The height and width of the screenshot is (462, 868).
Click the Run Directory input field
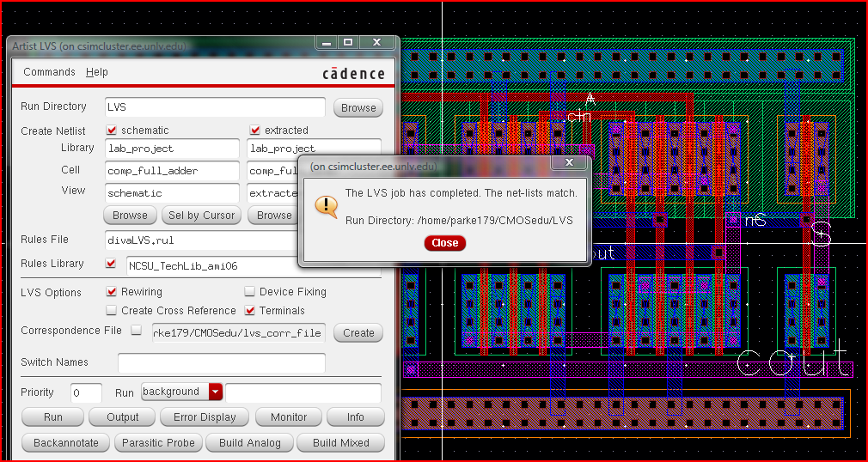[214, 107]
